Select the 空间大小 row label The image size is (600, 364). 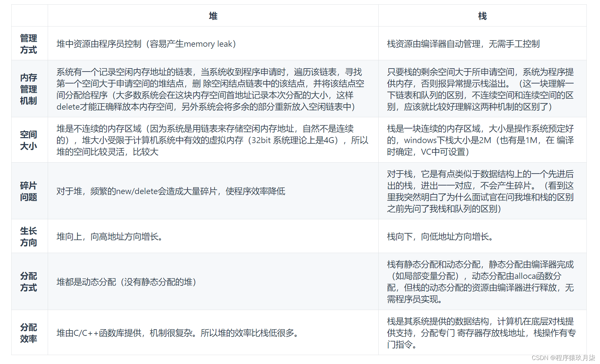(29, 140)
